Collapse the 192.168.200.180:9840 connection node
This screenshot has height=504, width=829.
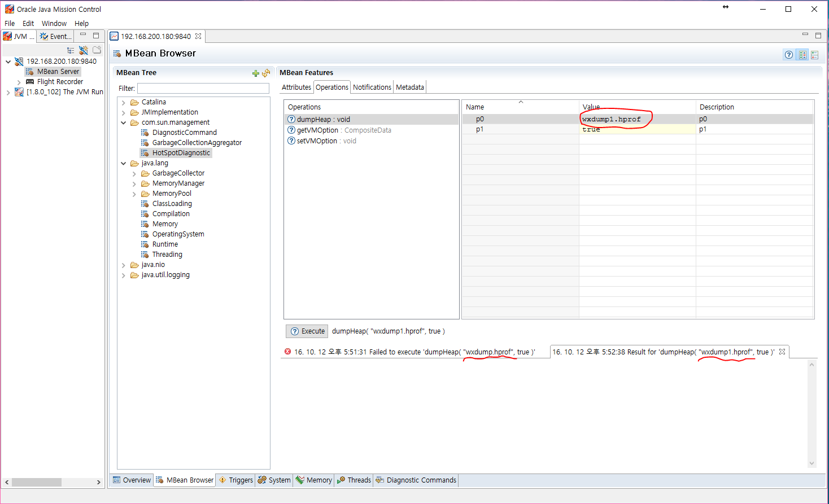(8, 62)
